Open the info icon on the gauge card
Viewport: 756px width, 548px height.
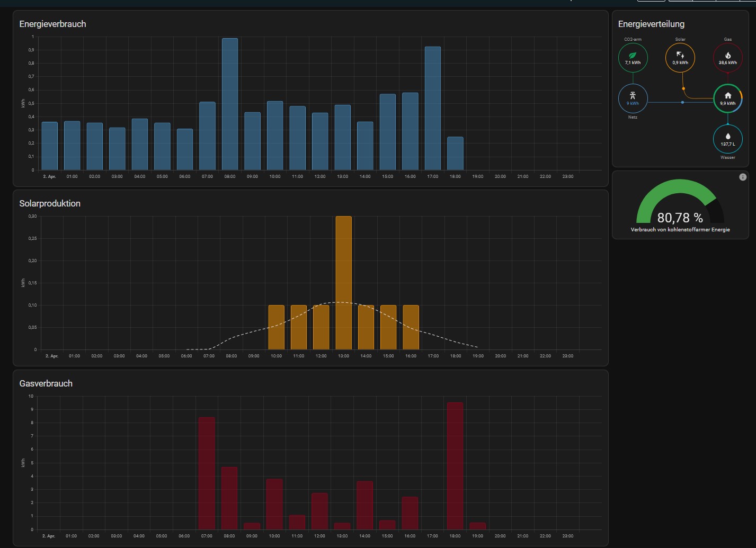click(x=743, y=177)
